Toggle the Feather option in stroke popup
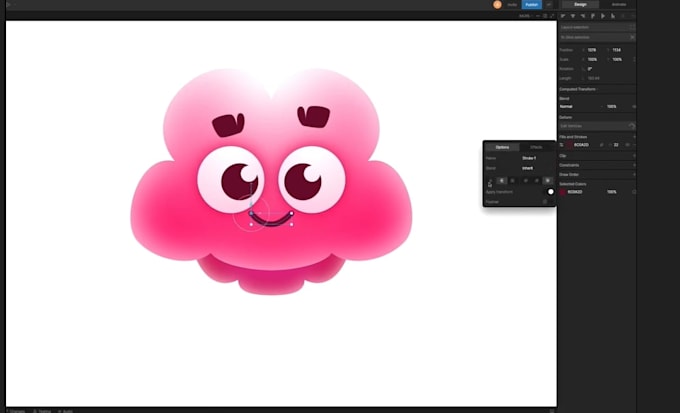 point(545,202)
